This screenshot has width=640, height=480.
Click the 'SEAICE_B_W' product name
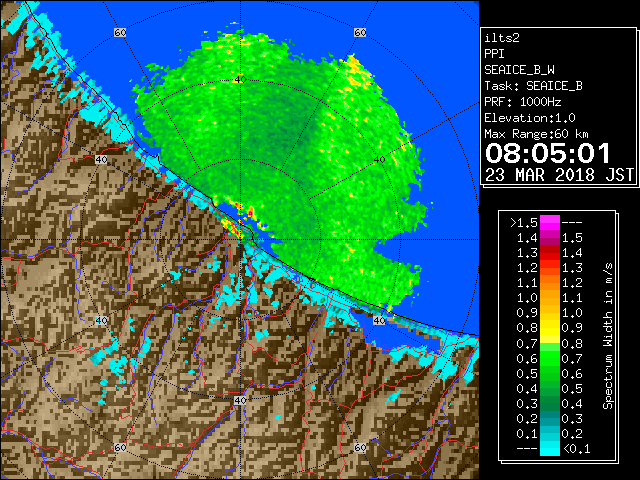519,70
